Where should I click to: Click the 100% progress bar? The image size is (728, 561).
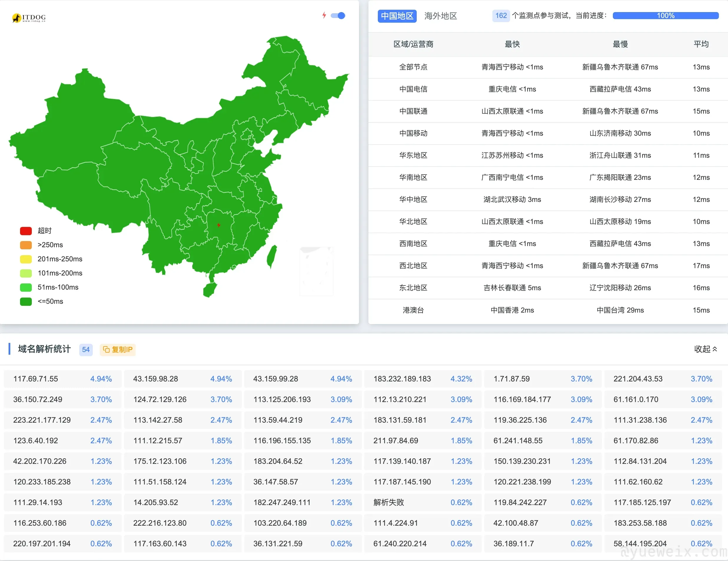pyautogui.click(x=665, y=16)
